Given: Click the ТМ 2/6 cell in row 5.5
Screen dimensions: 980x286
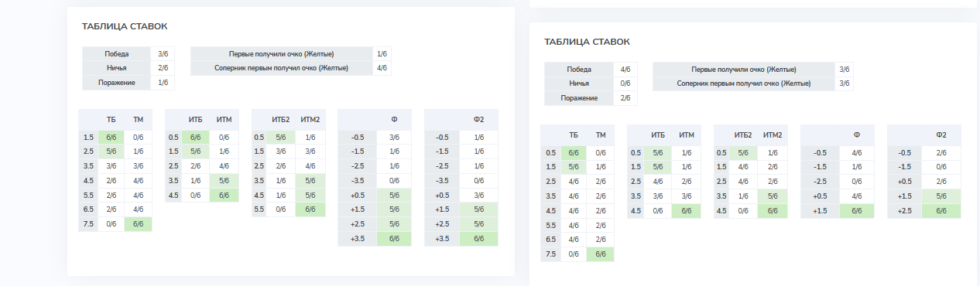Looking at the screenshot, I should (x=601, y=226).
